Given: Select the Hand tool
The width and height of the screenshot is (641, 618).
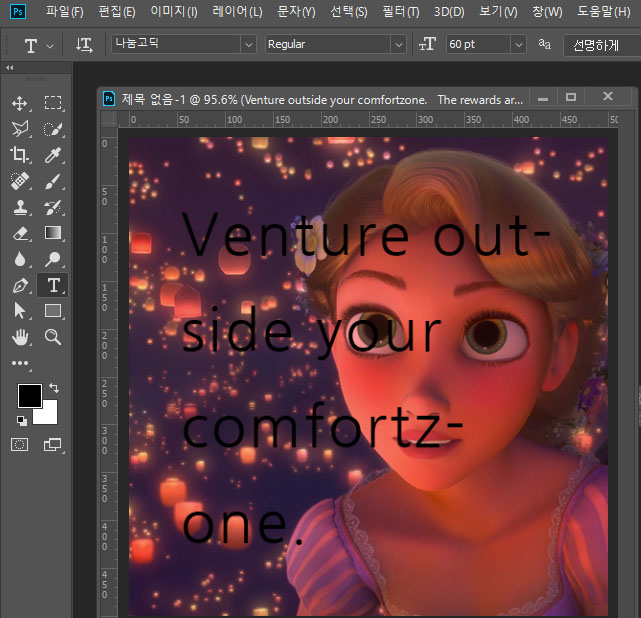Looking at the screenshot, I should click(x=20, y=337).
